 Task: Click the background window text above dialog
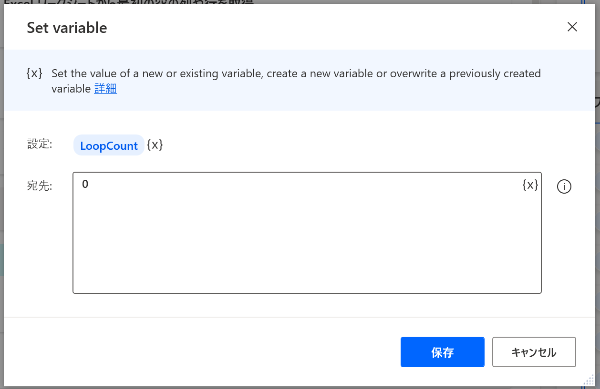[129, 2]
